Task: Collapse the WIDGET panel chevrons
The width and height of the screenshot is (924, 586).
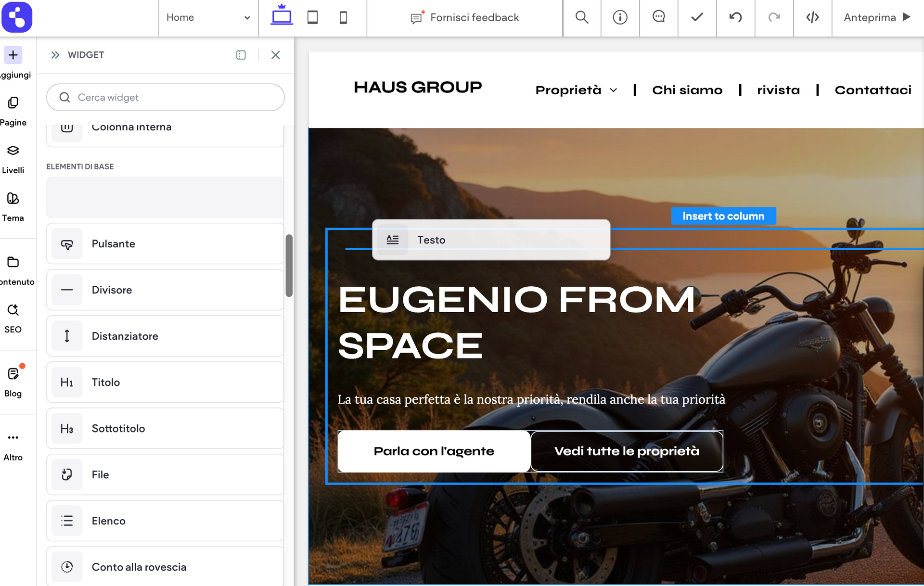Action: coord(55,55)
